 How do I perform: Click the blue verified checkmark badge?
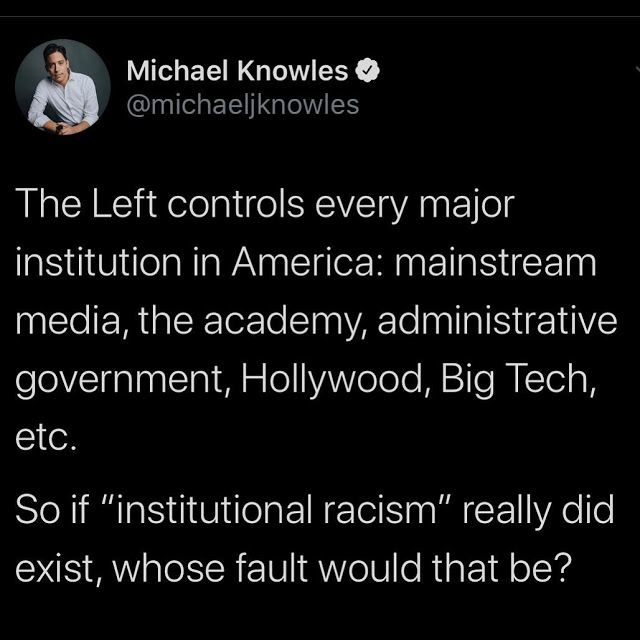[x=367, y=71]
